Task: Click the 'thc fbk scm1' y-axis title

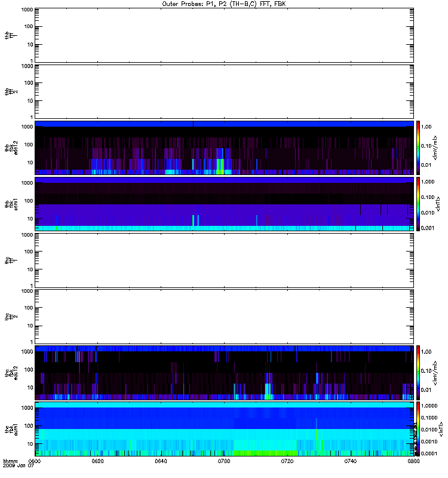Action: tap(11, 429)
